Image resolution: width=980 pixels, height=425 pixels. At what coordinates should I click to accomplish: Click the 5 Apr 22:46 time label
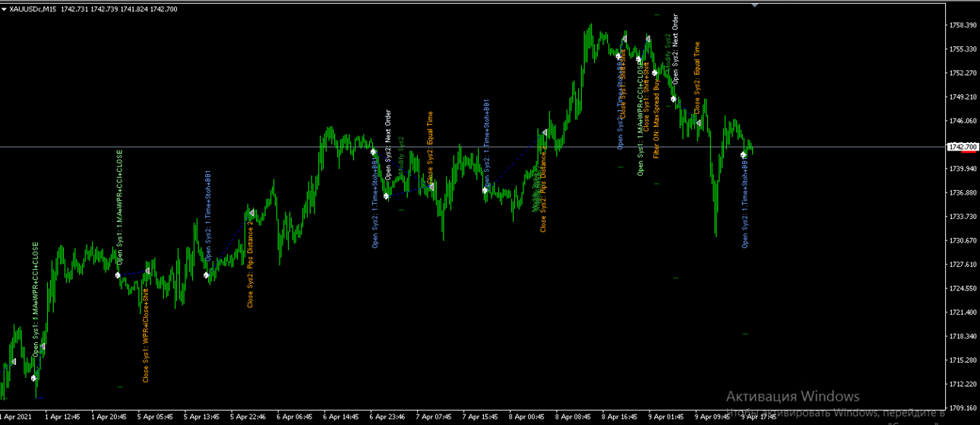248,417
